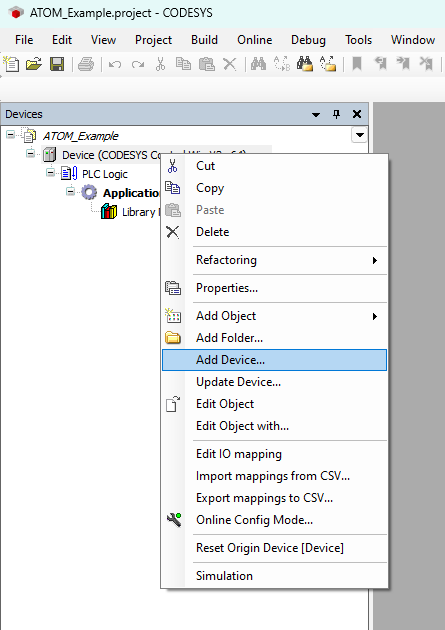Image resolution: width=445 pixels, height=630 pixels.
Task: Click the PLC Logic document icon
Action: point(69,174)
